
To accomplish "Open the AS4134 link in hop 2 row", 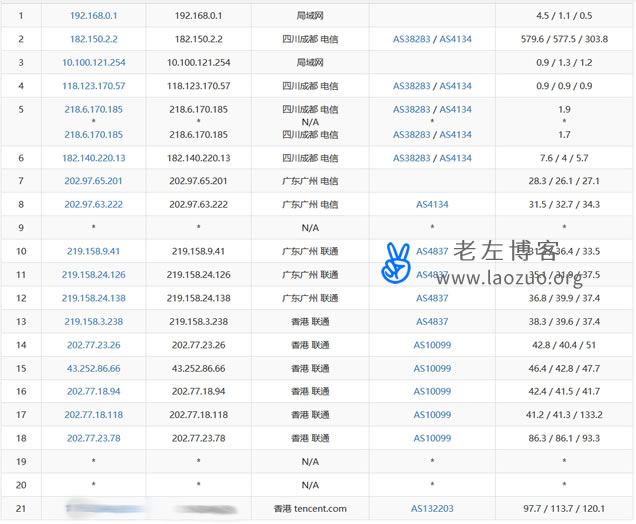I will (x=456, y=39).
